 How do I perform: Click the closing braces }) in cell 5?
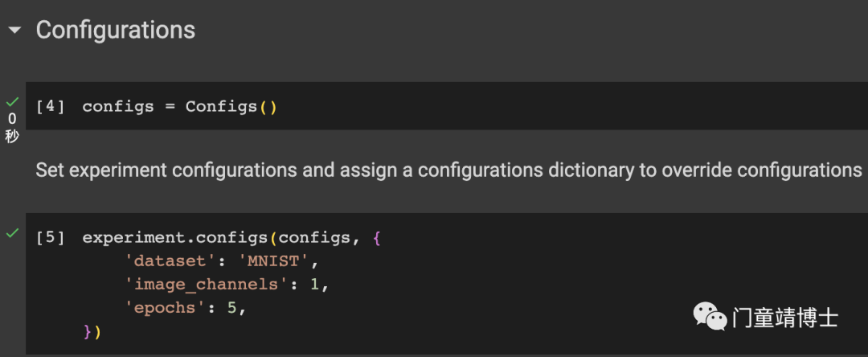coord(92,331)
